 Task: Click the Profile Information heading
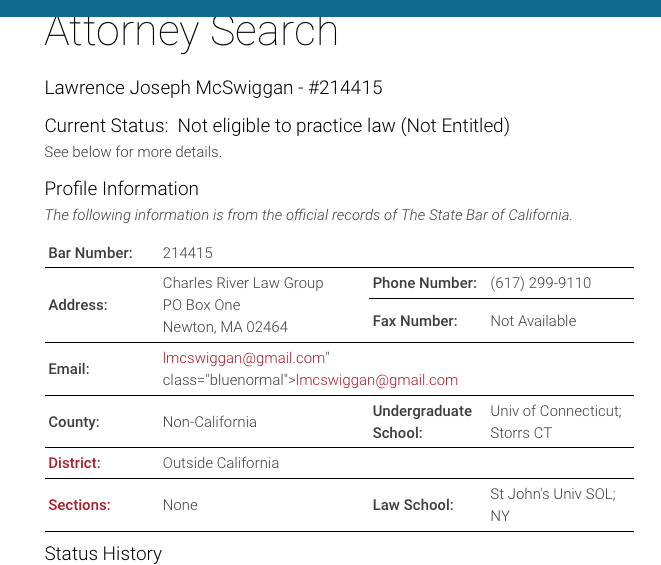click(121, 189)
